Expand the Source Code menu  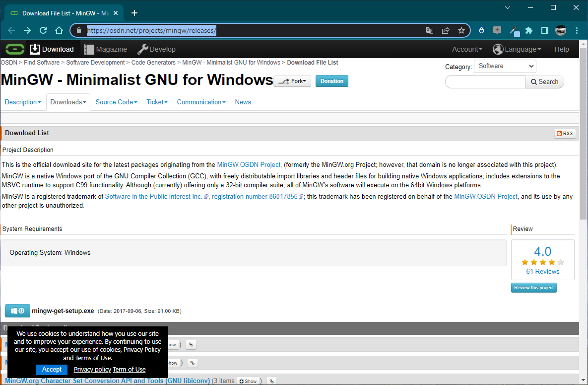coord(116,102)
